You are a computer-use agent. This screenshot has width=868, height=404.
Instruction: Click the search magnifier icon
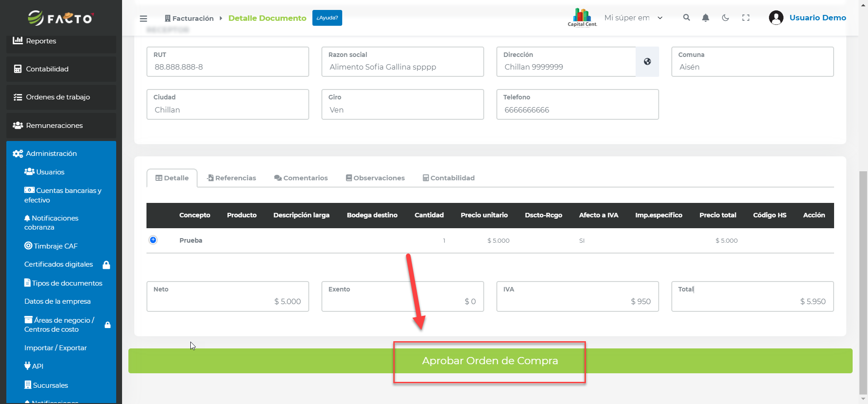(686, 18)
